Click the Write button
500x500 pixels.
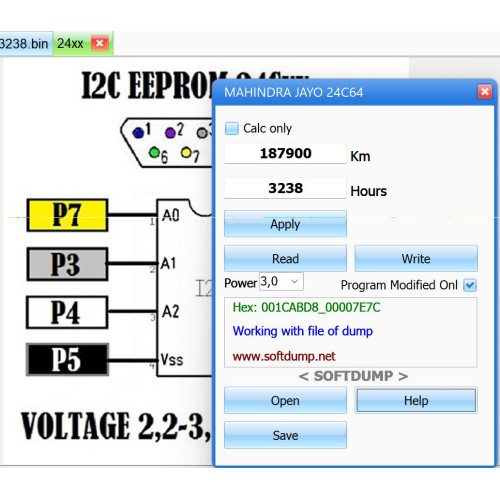(416, 259)
